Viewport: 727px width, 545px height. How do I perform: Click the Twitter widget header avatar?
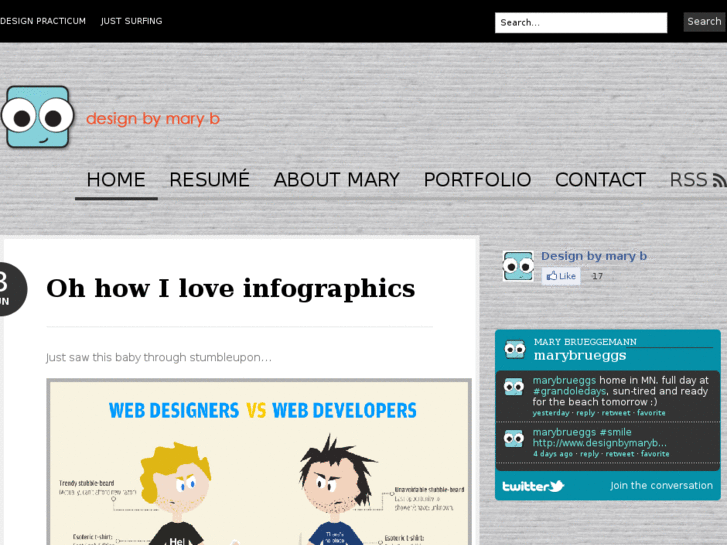pyautogui.click(x=515, y=349)
